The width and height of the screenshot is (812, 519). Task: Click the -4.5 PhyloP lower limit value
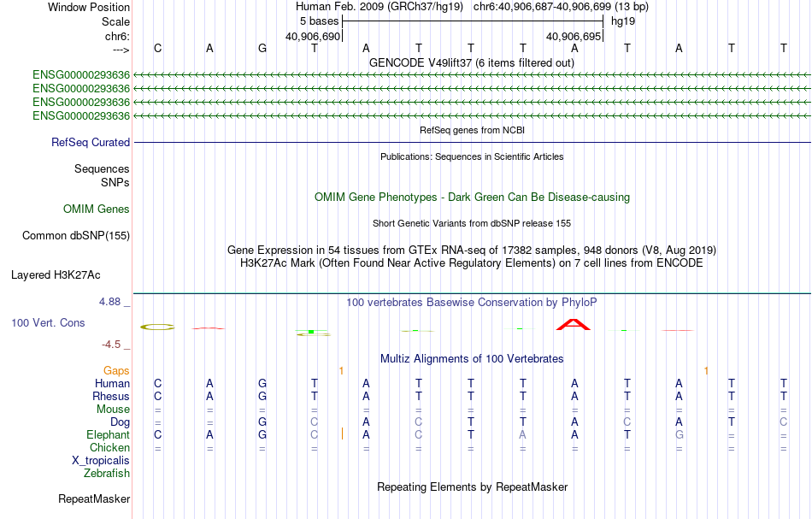pyautogui.click(x=111, y=344)
